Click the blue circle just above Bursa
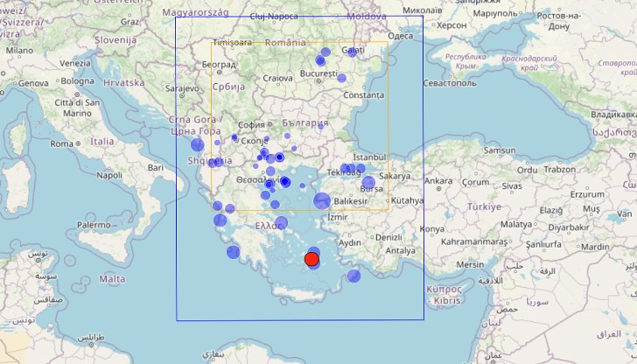This screenshot has height=364, width=637. pos(368,182)
